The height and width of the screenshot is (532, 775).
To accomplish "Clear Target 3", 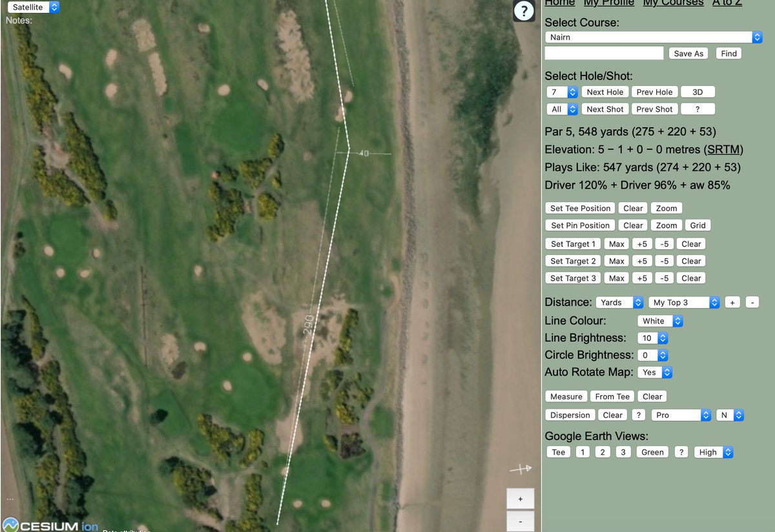I will 691,278.
